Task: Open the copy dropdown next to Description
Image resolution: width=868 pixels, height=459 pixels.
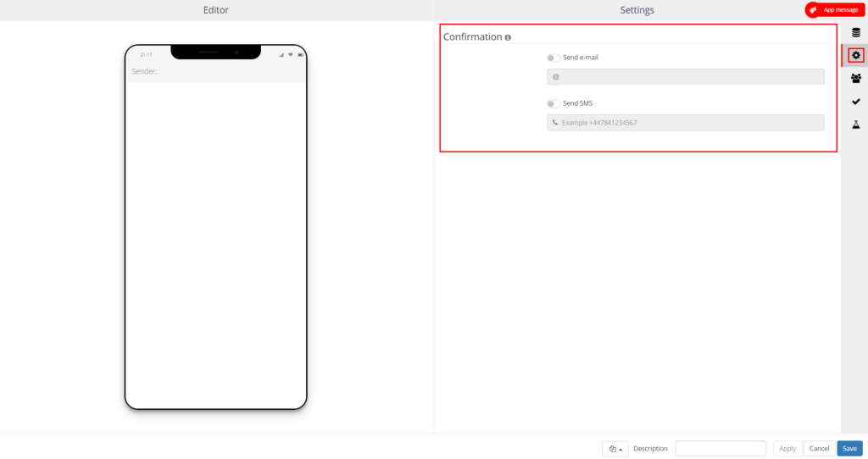Action: [x=615, y=449]
